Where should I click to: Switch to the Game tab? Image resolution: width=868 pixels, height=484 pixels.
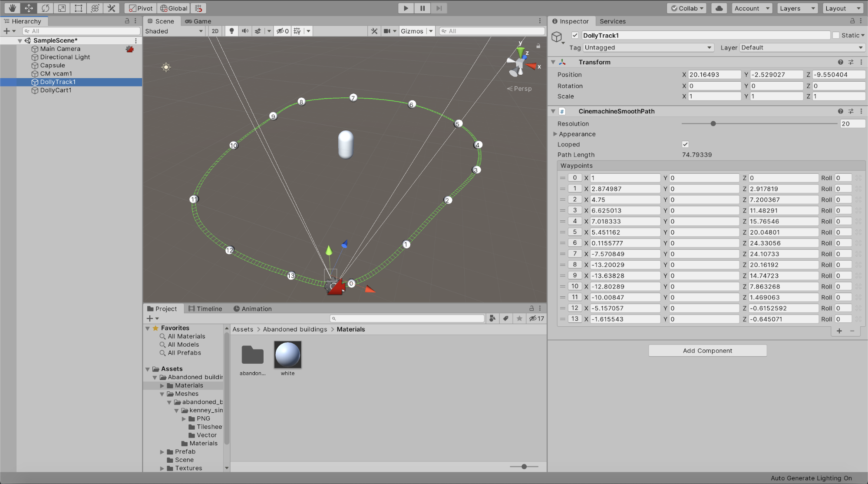coord(198,21)
